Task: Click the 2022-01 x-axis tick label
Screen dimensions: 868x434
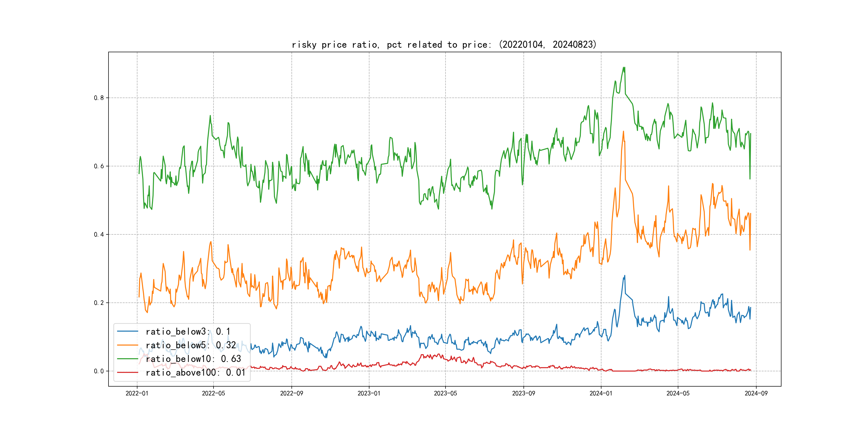Action: pyautogui.click(x=137, y=393)
